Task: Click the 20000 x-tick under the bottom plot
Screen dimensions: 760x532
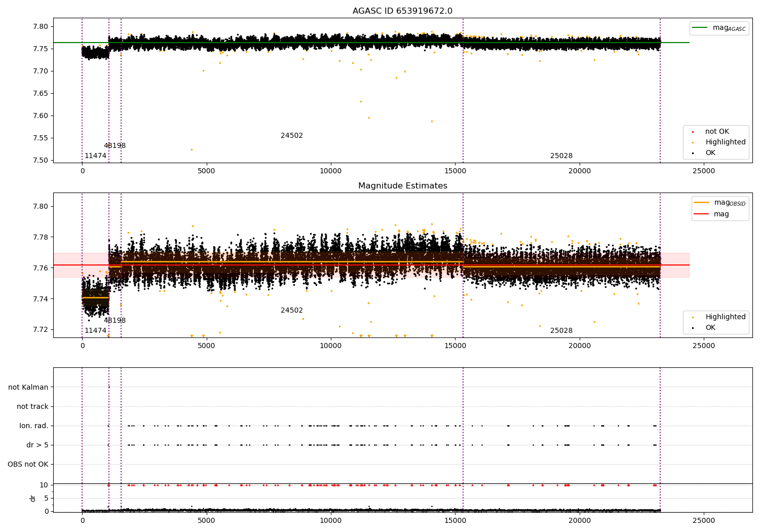Action: [x=580, y=521]
